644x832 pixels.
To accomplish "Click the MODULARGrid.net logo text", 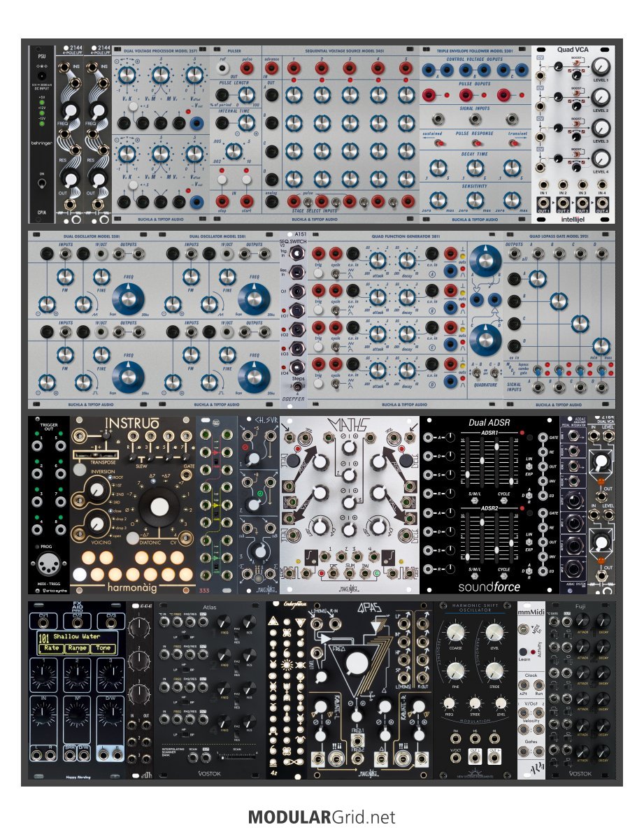I will coord(322,816).
